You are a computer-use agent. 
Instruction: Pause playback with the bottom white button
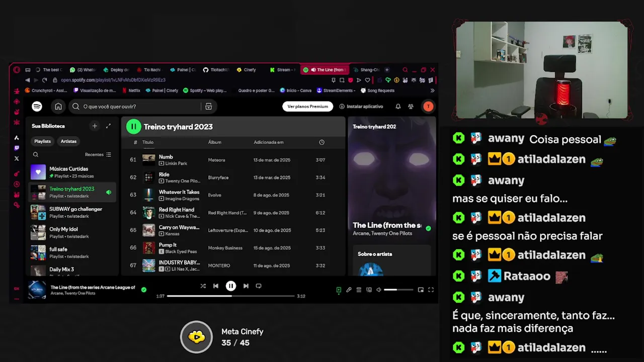(230, 286)
